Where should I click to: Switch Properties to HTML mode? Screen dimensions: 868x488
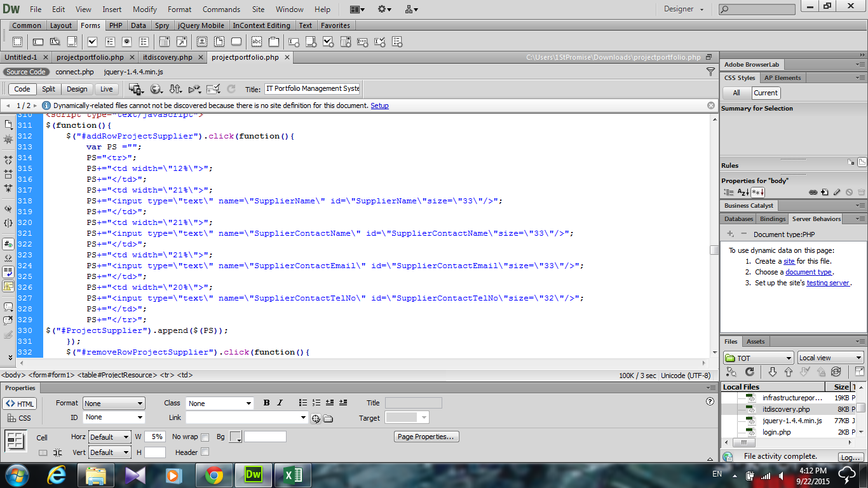20,403
